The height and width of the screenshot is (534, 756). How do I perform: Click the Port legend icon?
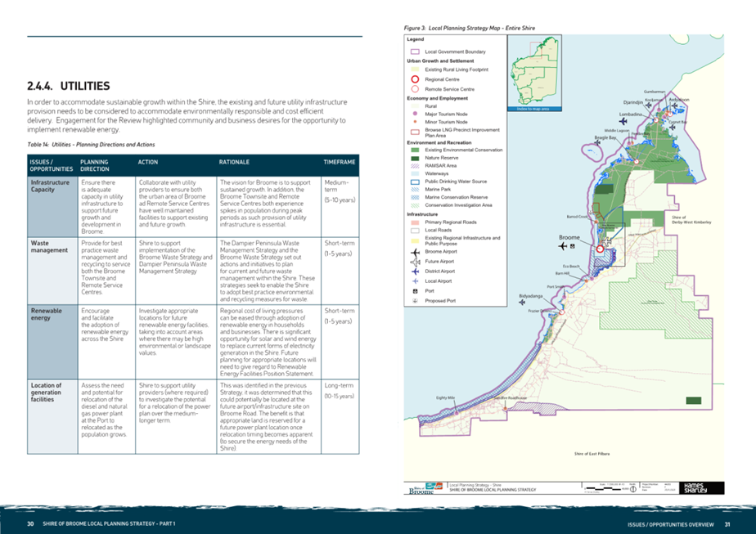[x=415, y=291]
